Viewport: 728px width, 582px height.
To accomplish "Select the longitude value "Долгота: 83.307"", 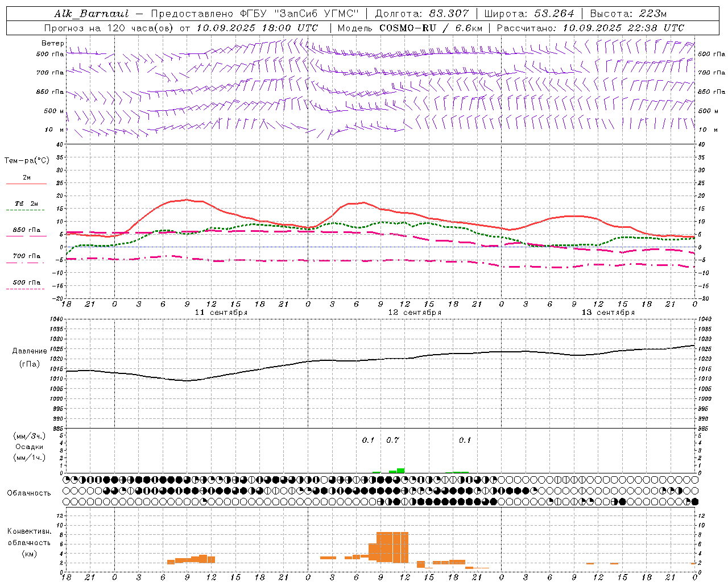I will click(x=422, y=14).
